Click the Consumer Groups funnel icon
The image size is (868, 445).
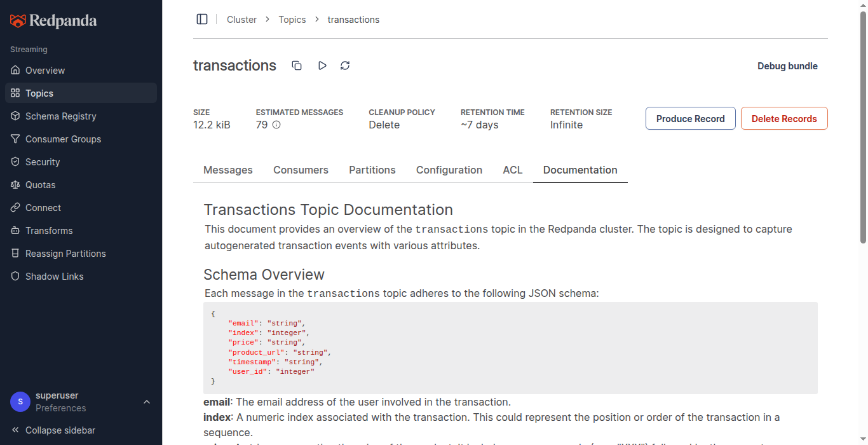(x=15, y=139)
